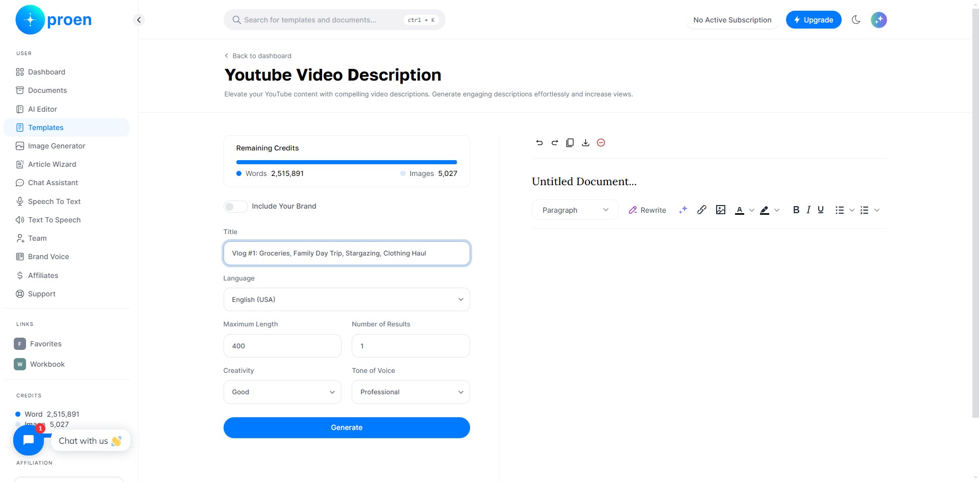Click the Number of Results field
Image resolution: width=980 pixels, height=482 pixels.
411,346
